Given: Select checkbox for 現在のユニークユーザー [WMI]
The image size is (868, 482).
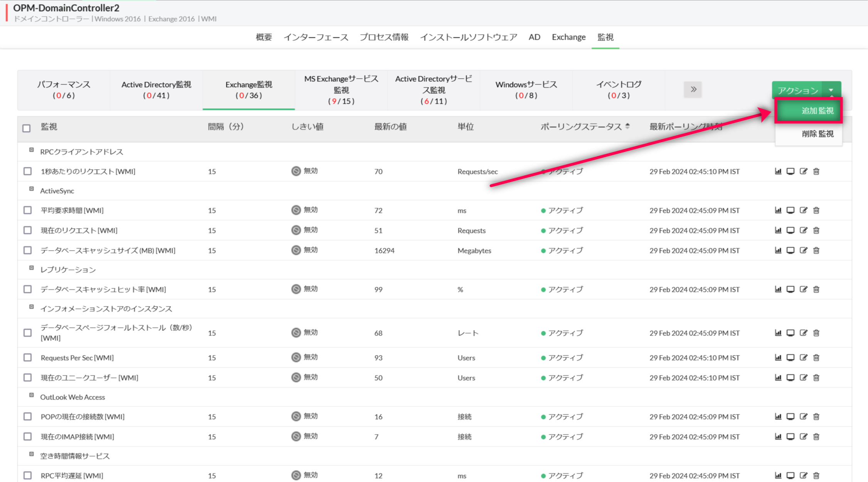Looking at the screenshot, I should [x=27, y=378].
